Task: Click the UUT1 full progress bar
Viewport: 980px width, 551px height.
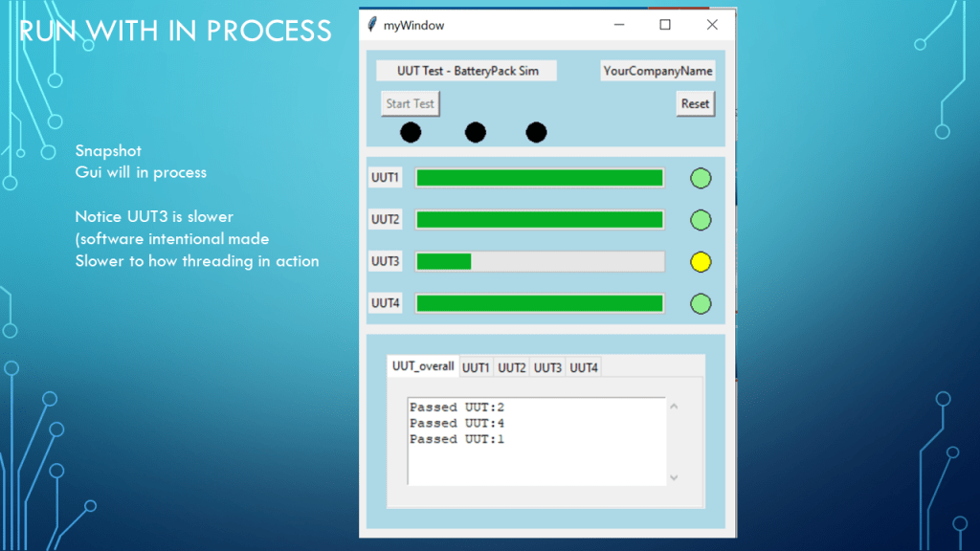Action: pyautogui.click(x=540, y=178)
